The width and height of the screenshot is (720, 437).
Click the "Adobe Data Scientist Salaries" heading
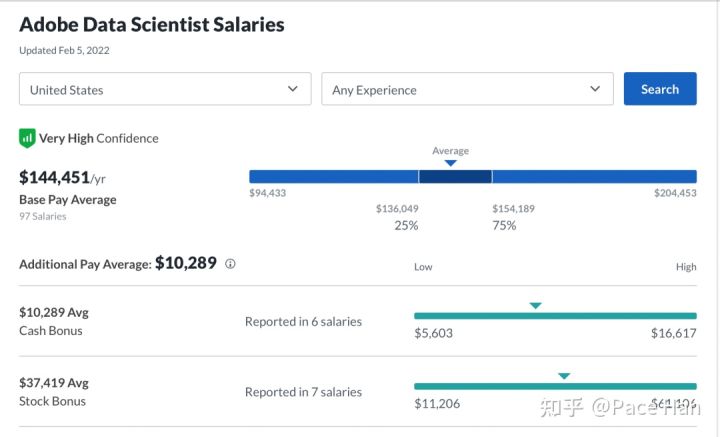152,25
